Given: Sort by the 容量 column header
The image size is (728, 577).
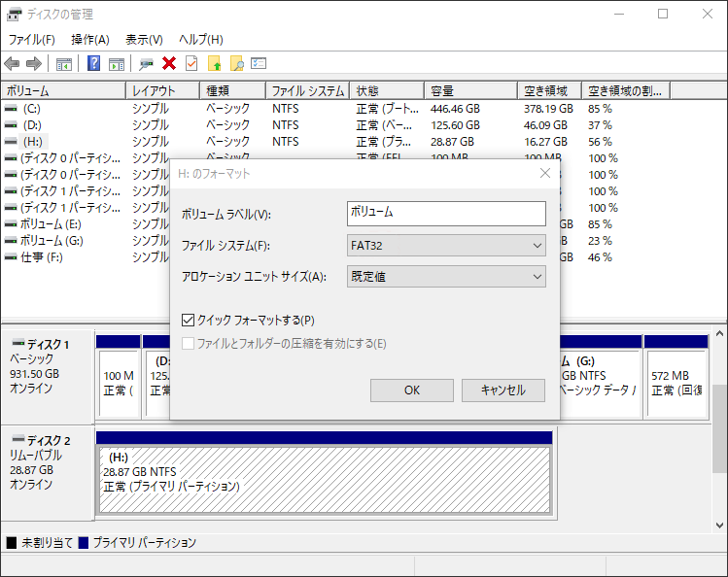Looking at the screenshot, I should coord(471,90).
